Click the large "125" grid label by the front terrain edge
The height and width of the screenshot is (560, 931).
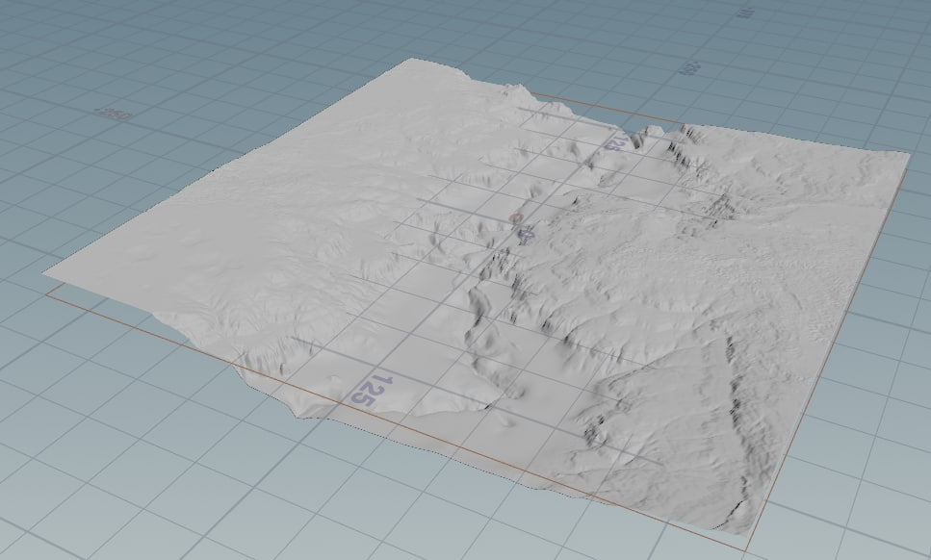[x=373, y=391]
